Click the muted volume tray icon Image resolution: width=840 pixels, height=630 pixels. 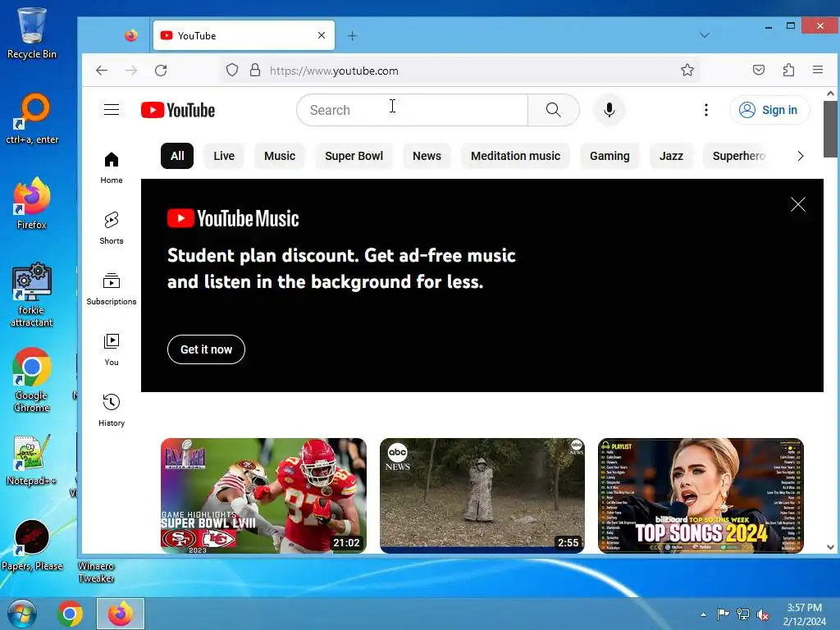coord(763,614)
